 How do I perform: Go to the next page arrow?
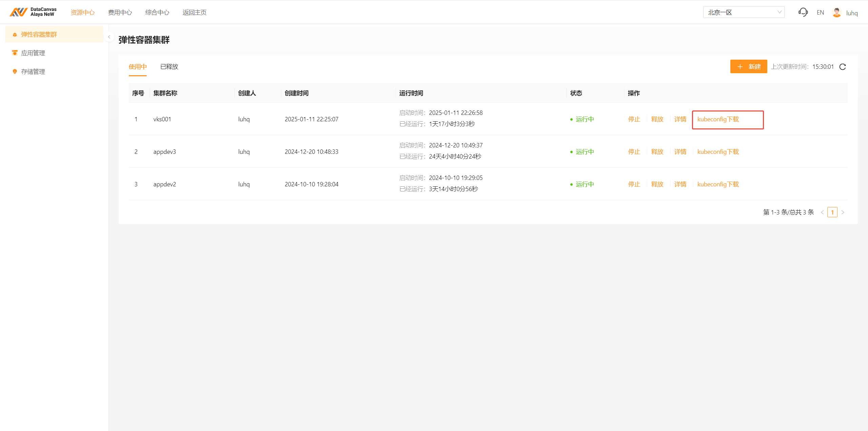tap(843, 212)
